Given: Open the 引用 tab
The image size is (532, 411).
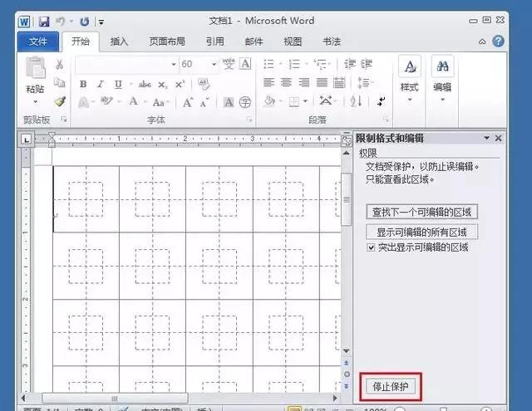Looking at the screenshot, I should [215, 42].
